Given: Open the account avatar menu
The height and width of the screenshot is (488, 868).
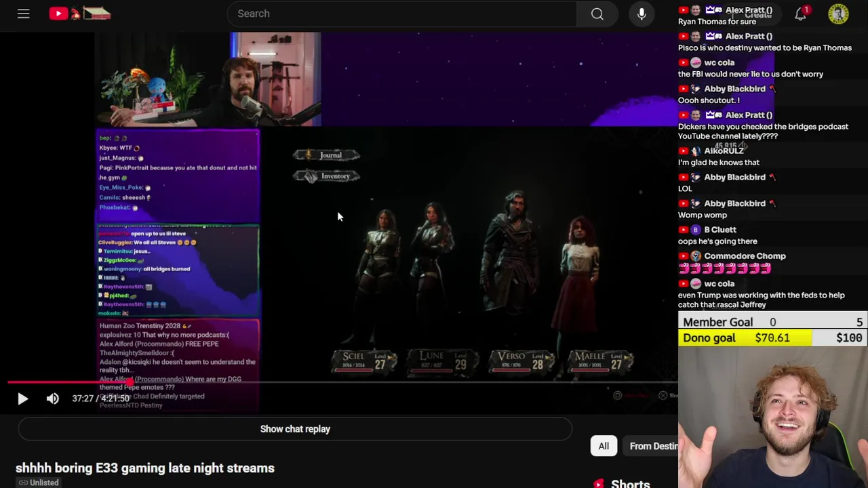Looking at the screenshot, I should tap(838, 14).
